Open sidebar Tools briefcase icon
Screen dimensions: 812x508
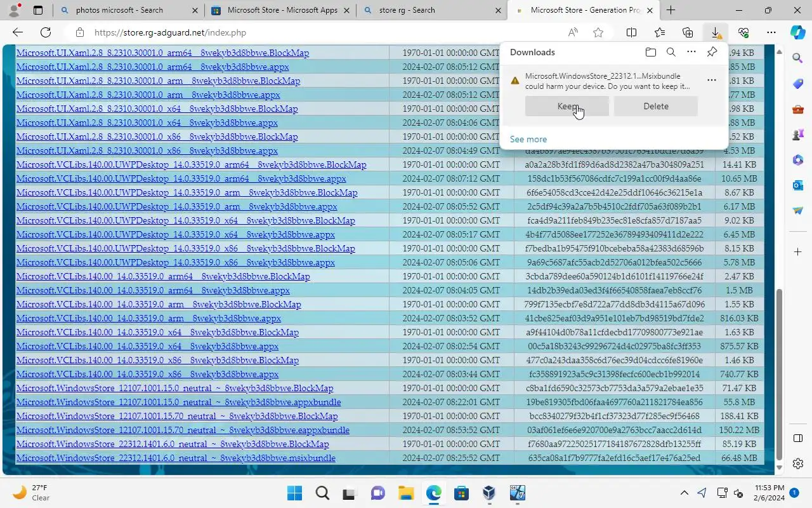tap(798, 109)
